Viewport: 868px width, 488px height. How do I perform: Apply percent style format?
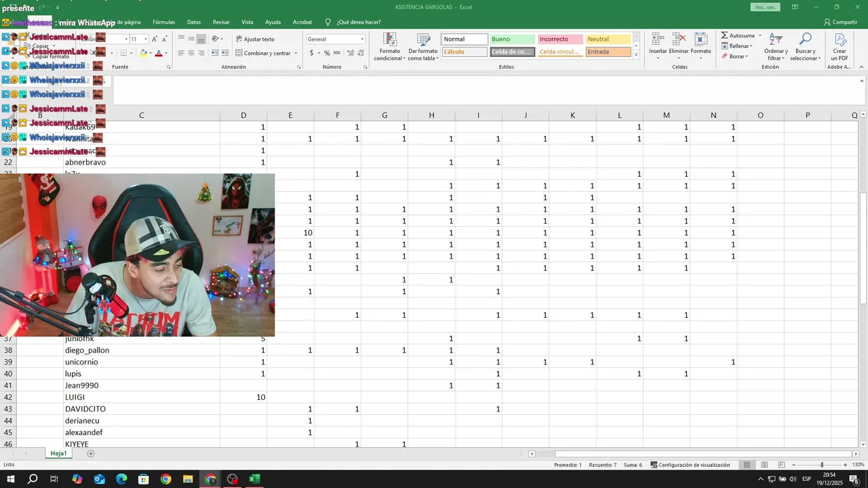(x=327, y=53)
